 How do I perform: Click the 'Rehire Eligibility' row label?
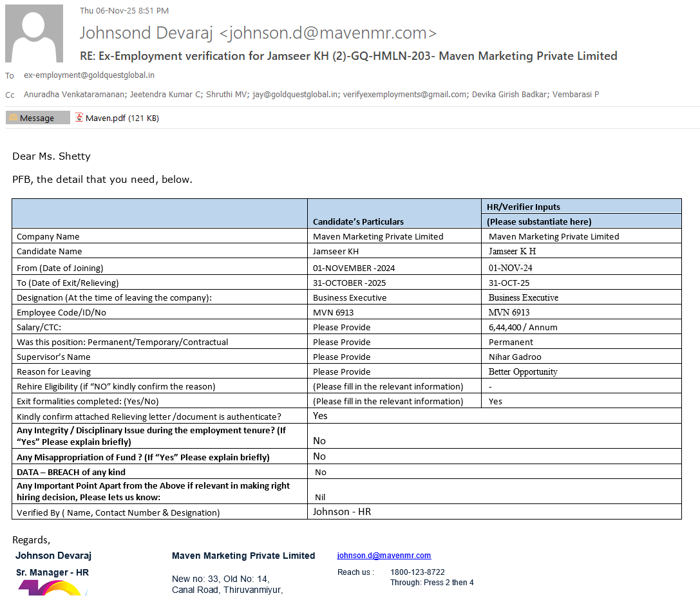[x=116, y=387]
